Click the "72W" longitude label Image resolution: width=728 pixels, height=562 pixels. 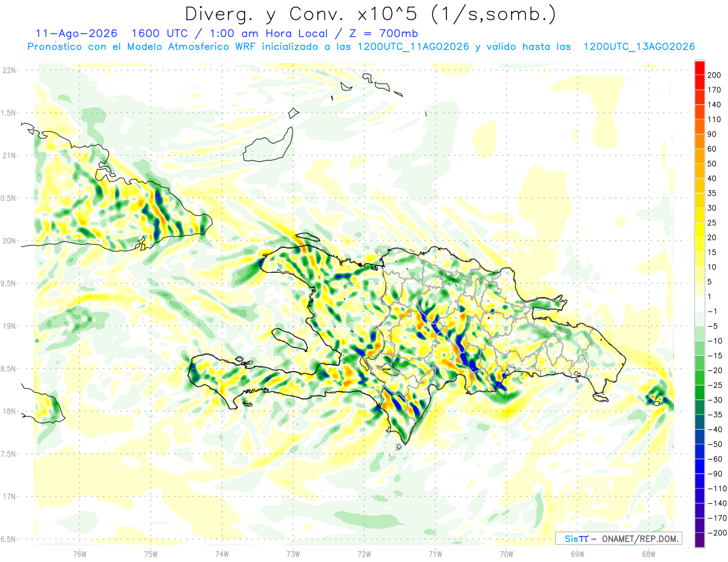[365, 554]
